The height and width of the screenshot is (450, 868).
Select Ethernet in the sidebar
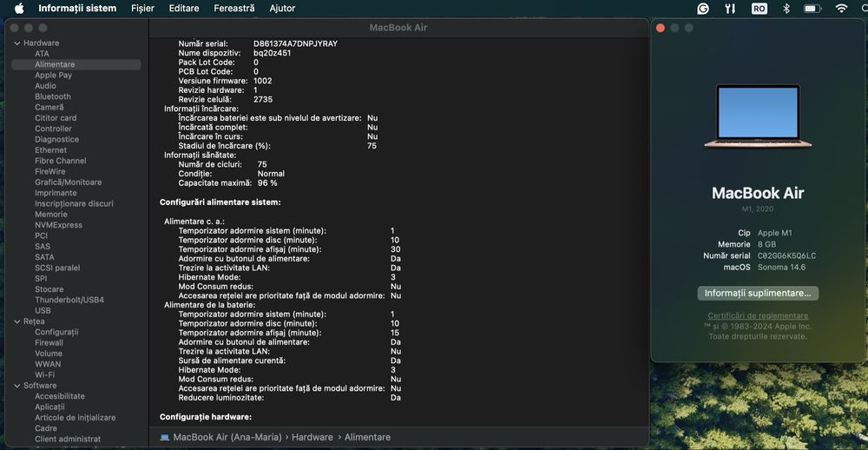pyautogui.click(x=51, y=150)
